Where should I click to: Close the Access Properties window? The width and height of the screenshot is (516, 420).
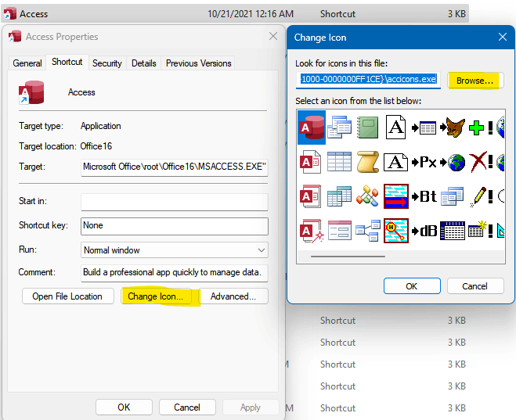click(x=273, y=36)
